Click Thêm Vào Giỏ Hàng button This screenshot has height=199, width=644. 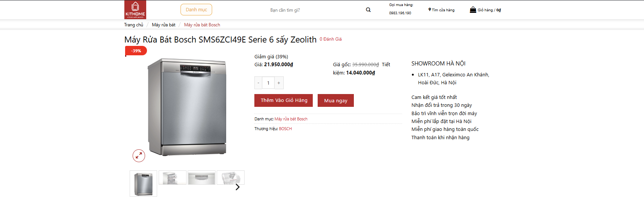point(284,100)
